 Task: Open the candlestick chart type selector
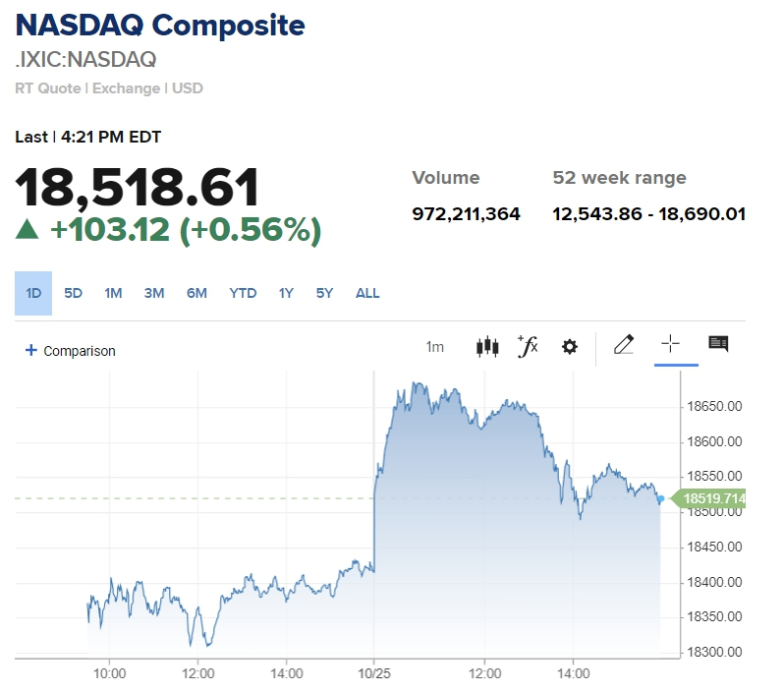(487, 346)
